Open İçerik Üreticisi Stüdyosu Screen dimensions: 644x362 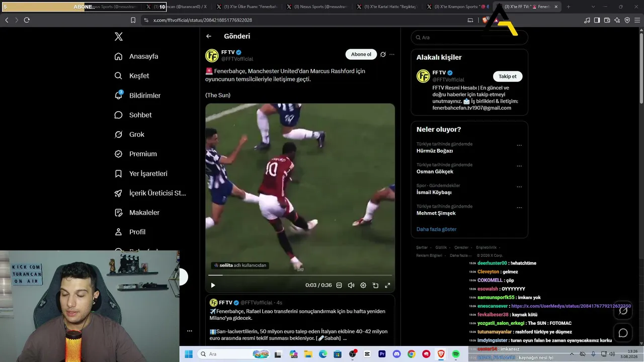click(x=150, y=193)
